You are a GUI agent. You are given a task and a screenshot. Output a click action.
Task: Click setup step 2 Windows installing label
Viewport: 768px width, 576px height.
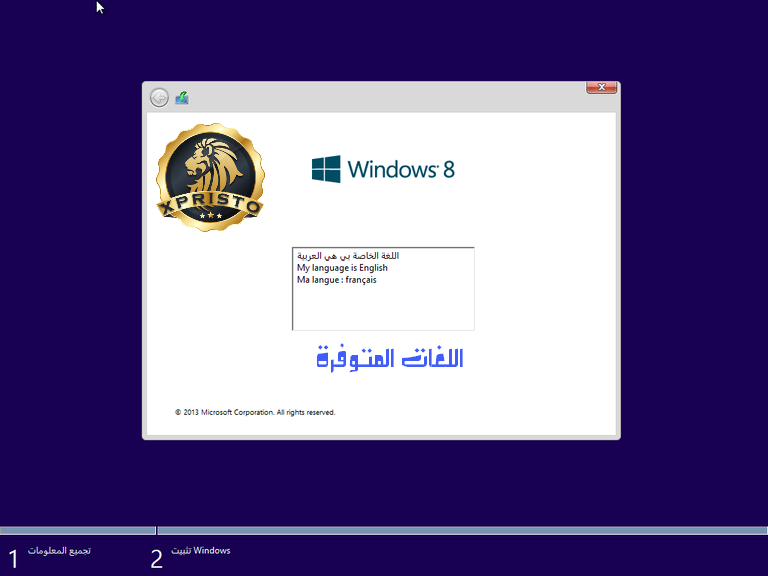click(x=201, y=551)
